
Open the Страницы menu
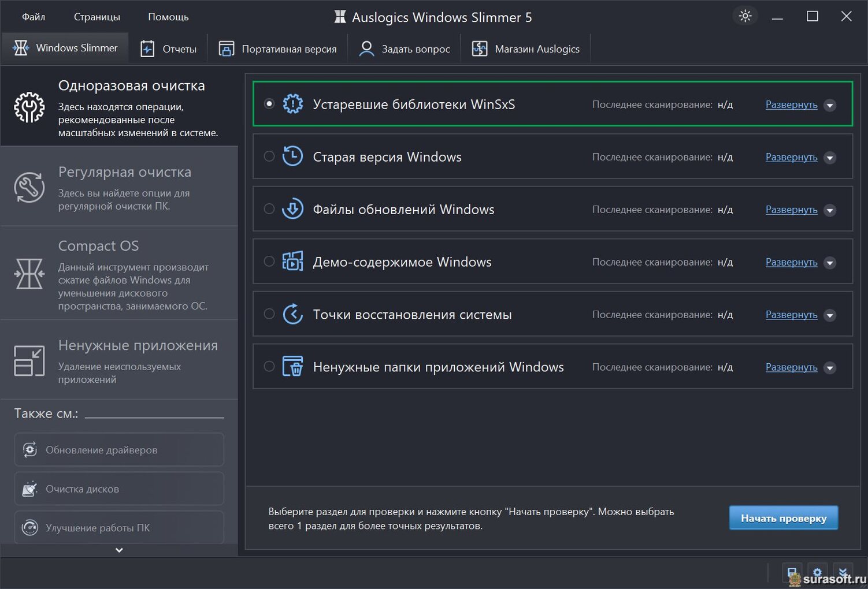click(x=97, y=17)
